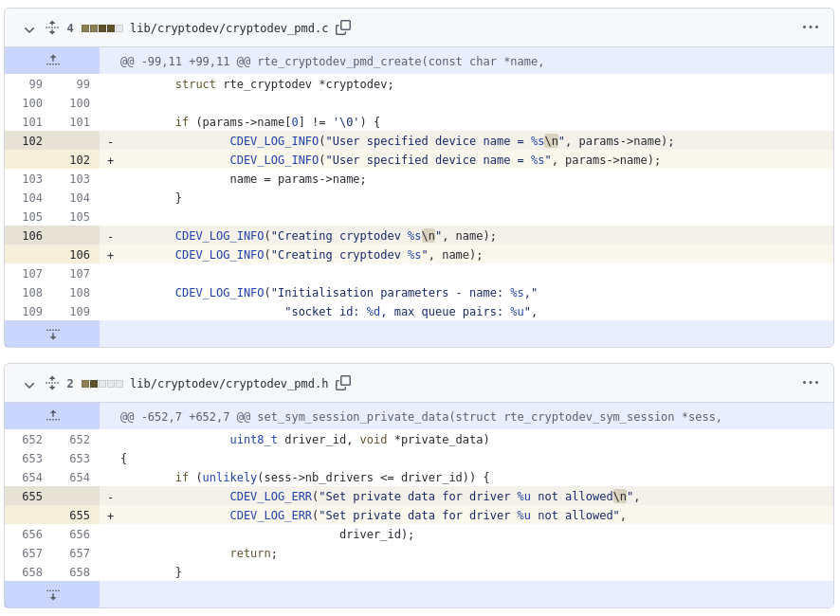The image size is (840, 616).
Task: Open the options menu for cryptodev_pmd.h
Action: (811, 383)
